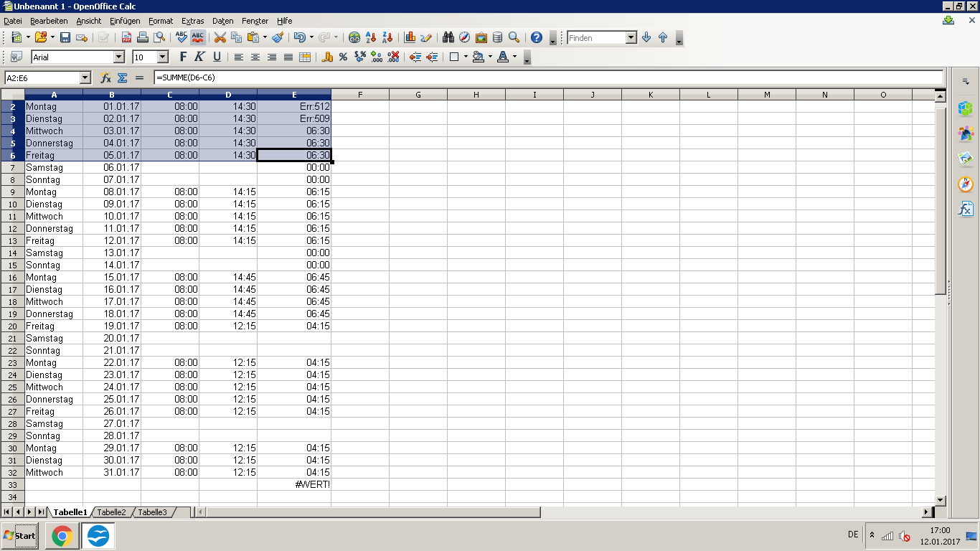Apply currency number format
Screen dimensions: 980x551
click(327, 57)
